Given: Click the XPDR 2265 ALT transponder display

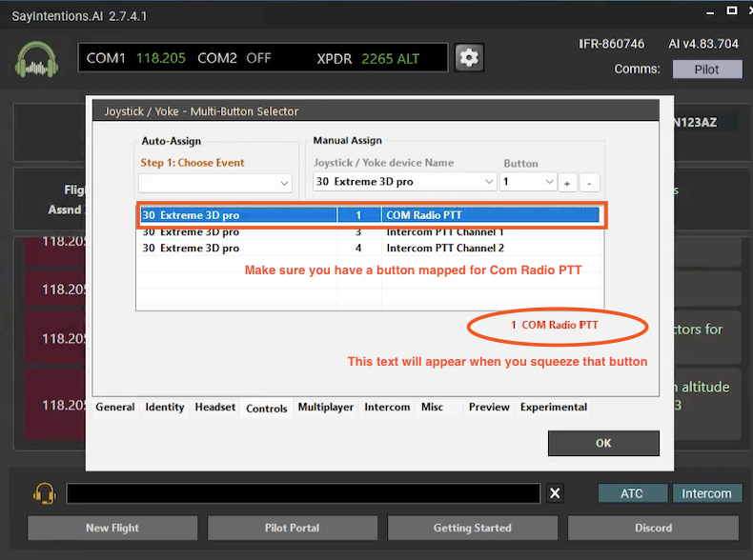Looking at the screenshot, I should pyautogui.click(x=368, y=58).
